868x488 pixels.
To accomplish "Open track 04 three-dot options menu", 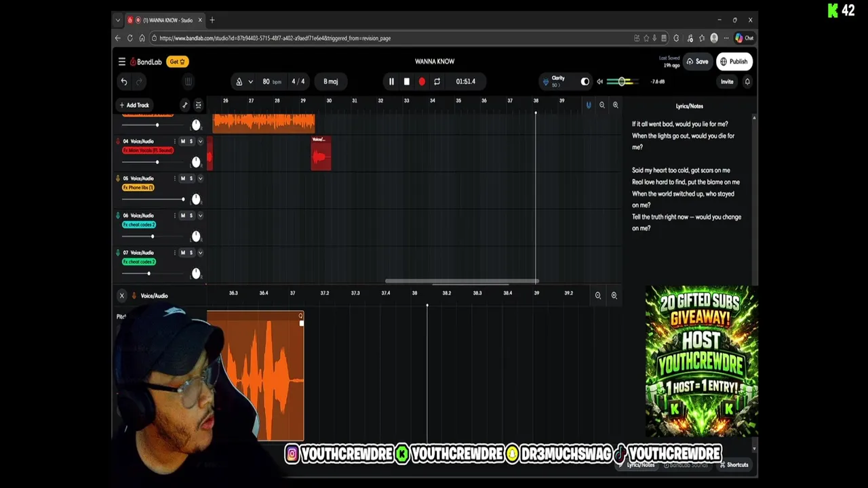I will point(174,141).
